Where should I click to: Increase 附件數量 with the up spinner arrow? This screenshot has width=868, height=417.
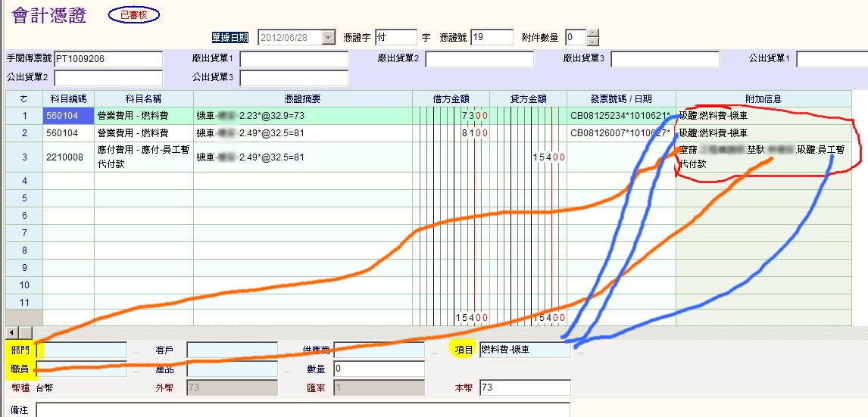click(593, 33)
